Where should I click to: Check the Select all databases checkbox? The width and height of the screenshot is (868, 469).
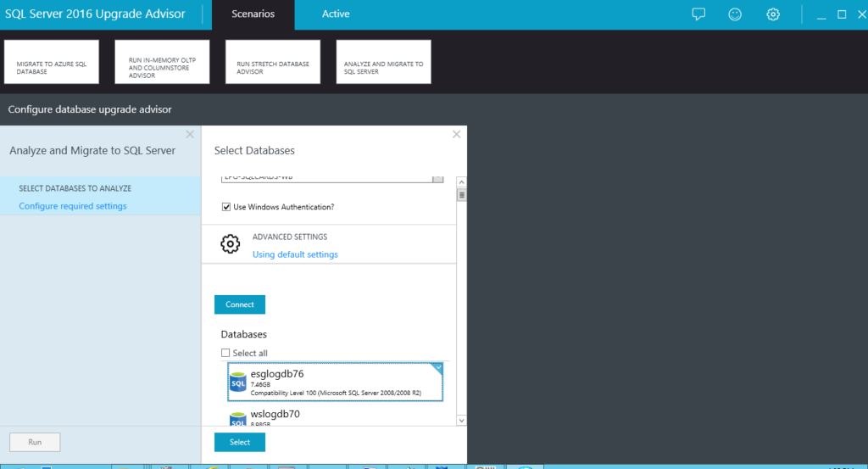(x=225, y=353)
